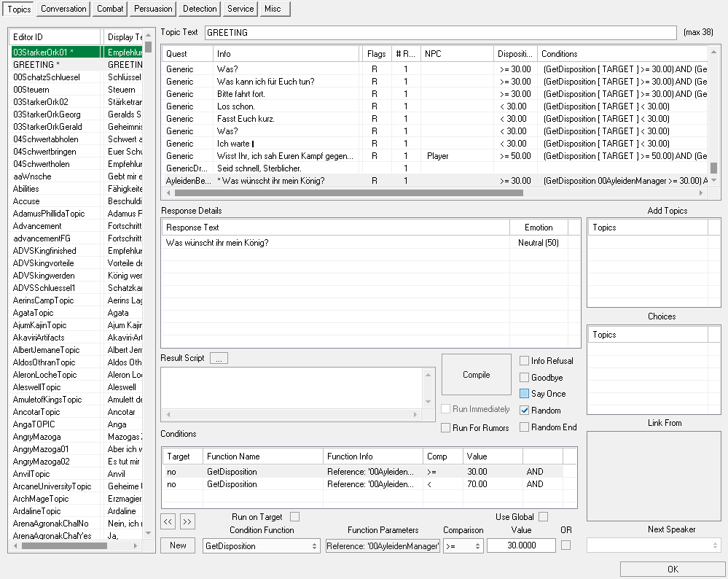The width and height of the screenshot is (728, 579).
Task: Click the '<<' move condition left button
Action: (168, 521)
